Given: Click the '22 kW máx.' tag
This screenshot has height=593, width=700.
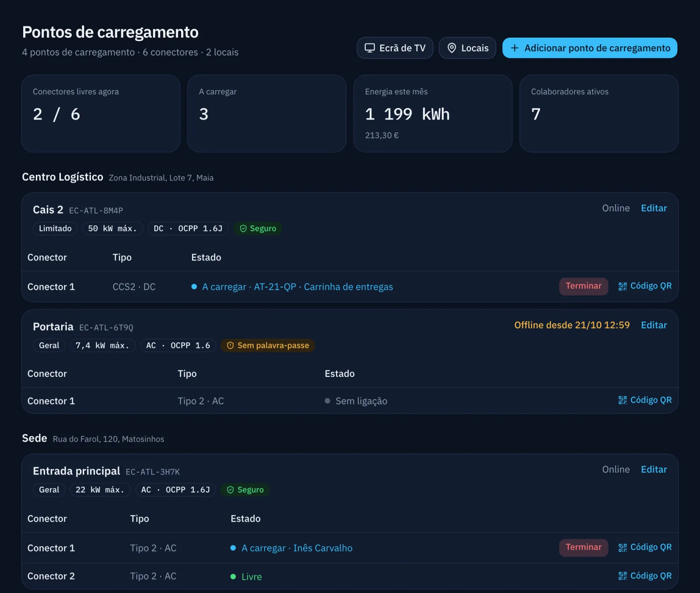Looking at the screenshot, I should click(x=100, y=490).
